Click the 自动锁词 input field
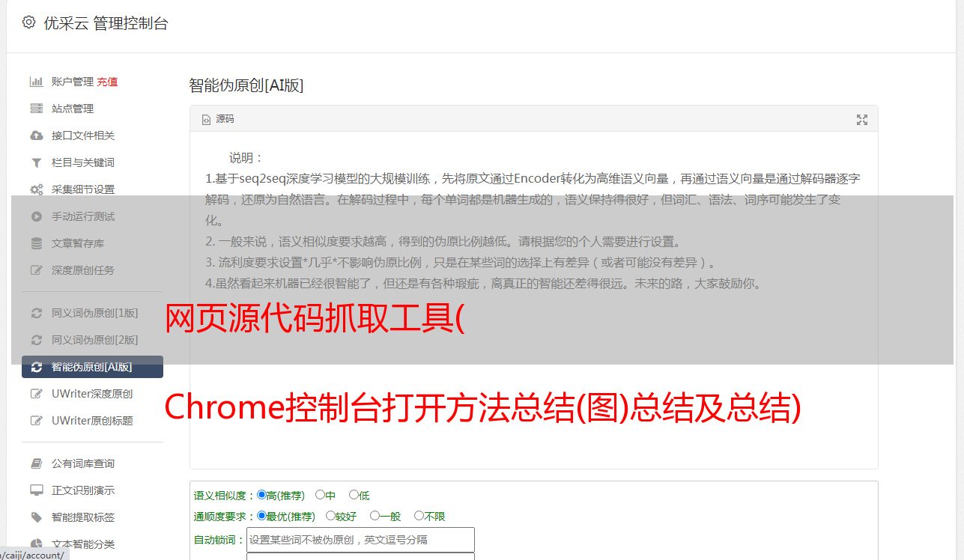 (x=360, y=540)
